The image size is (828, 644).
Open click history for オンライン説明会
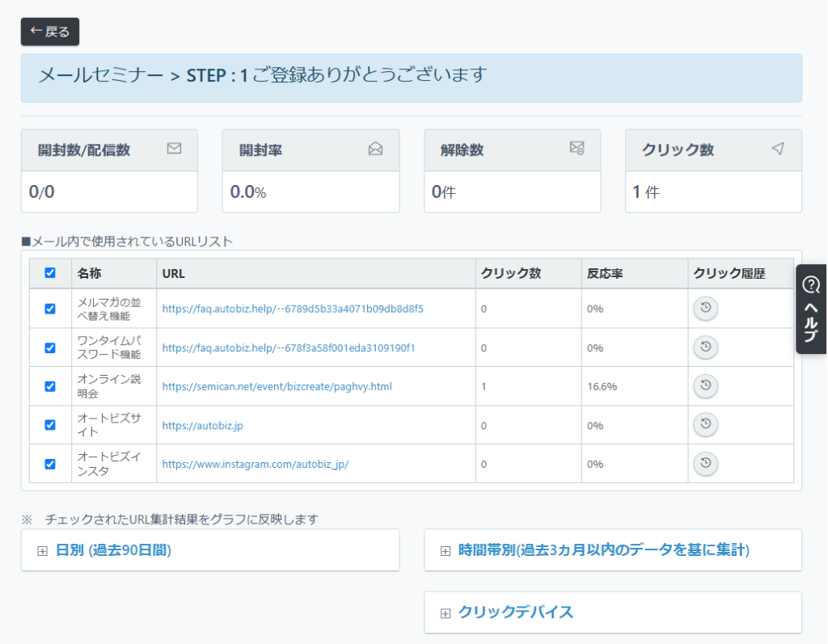pos(705,386)
